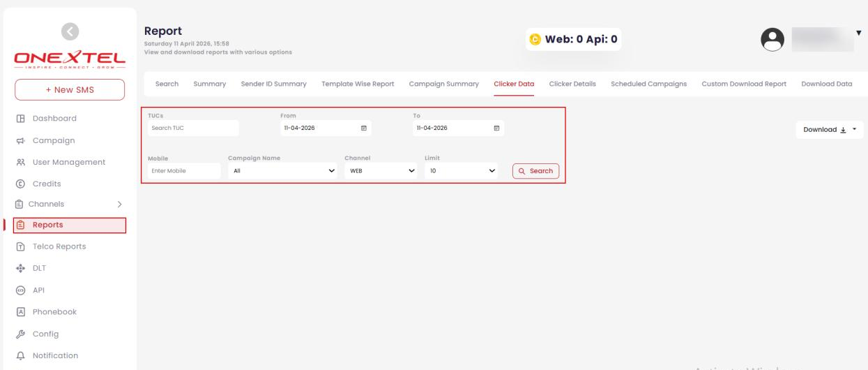Click the Config wrench icon

pos(20,334)
